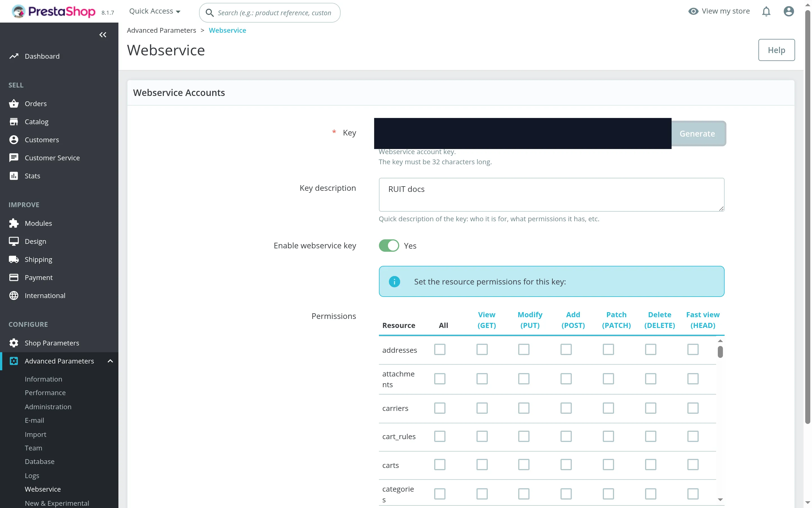The width and height of the screenshot is (812, 508).
Task: Open View my store link
Action: tap(719, 11)
